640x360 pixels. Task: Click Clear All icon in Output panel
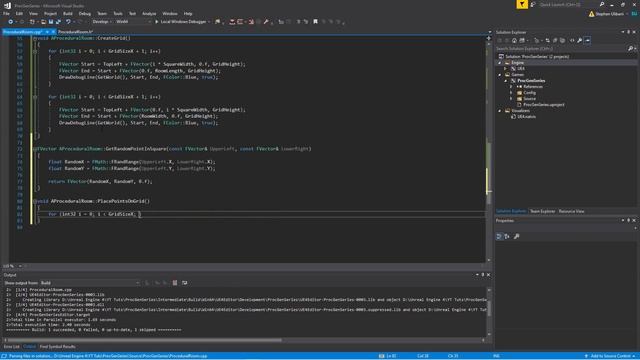click(175, 283)
